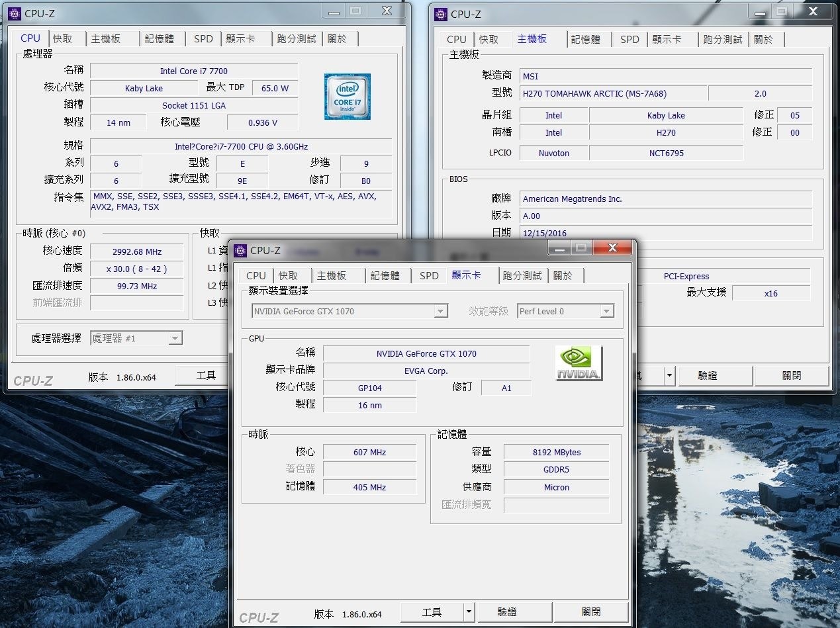Open the tools dropdown arrow in the mainboard window
Image resolution: width=840 pixels, height=628 pixels.
669,375
